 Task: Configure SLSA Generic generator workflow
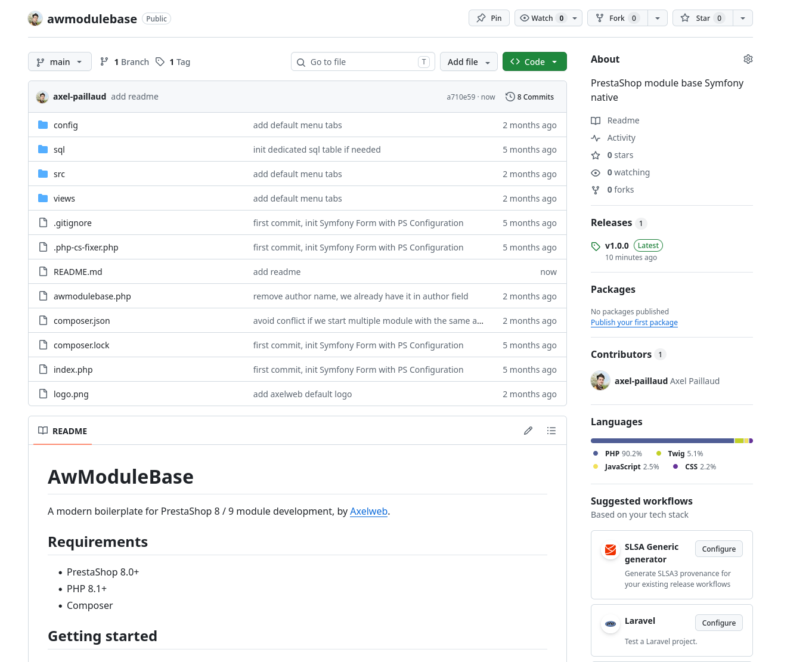click(719, 549)
